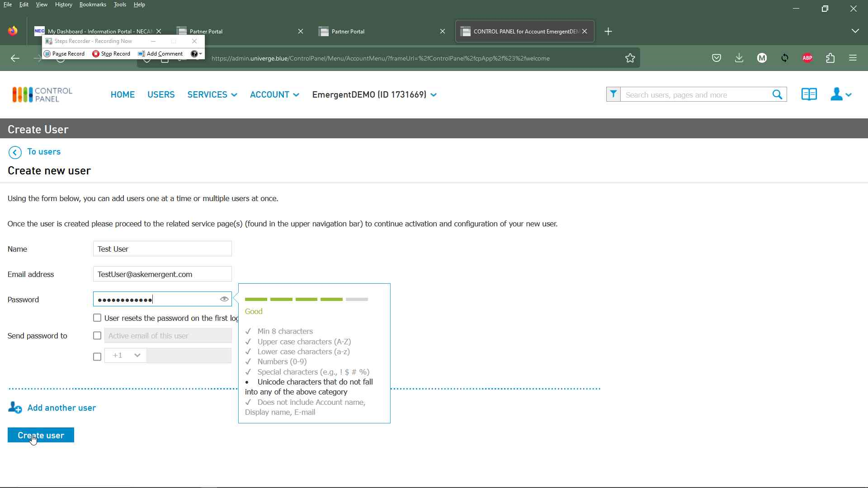Viewport: 868px width, 488px height.
Task: Pause Record in Steps Recorder
Action: pyautogui.click(x=64, y=53)
